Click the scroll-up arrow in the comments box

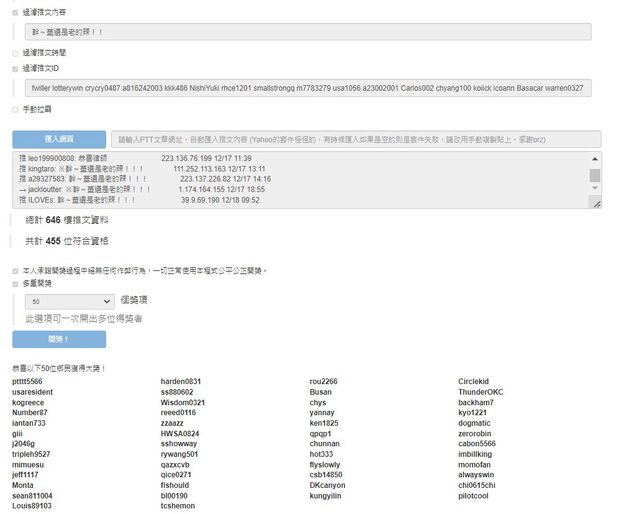coord(595,158)
